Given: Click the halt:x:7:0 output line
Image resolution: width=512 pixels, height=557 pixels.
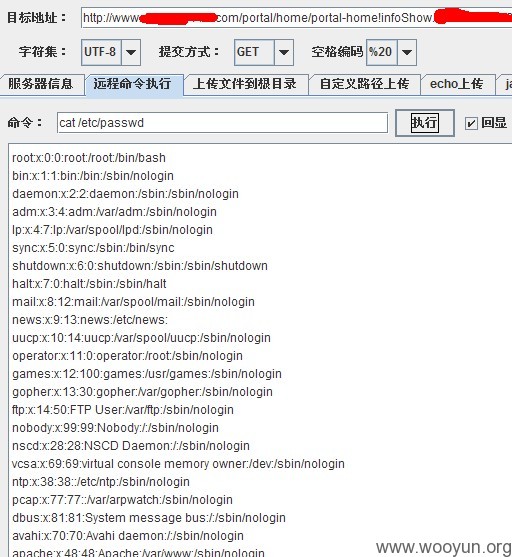Looking at the screenshot, I should [x=89, y=284].
